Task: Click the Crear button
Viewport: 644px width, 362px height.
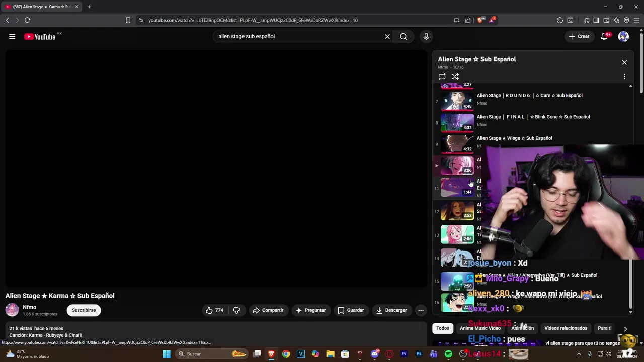Action: pyautogui.click(x=579, y=36)
